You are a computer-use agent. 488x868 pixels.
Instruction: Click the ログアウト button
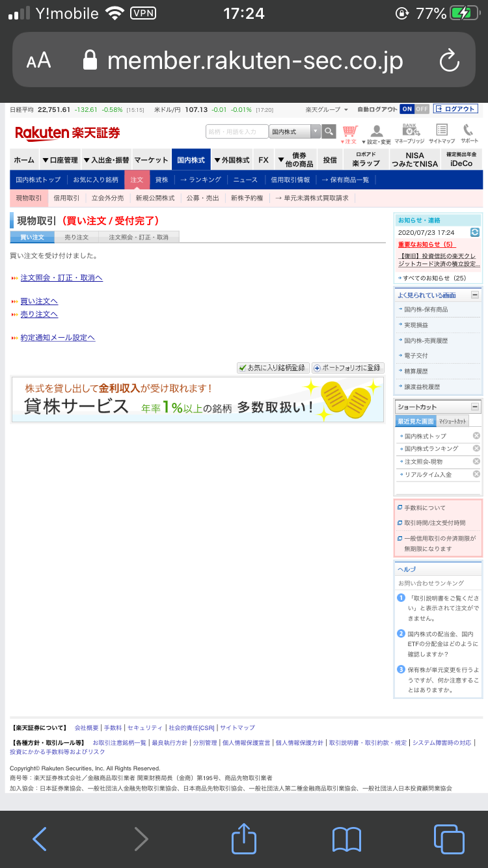pos(455,109)
